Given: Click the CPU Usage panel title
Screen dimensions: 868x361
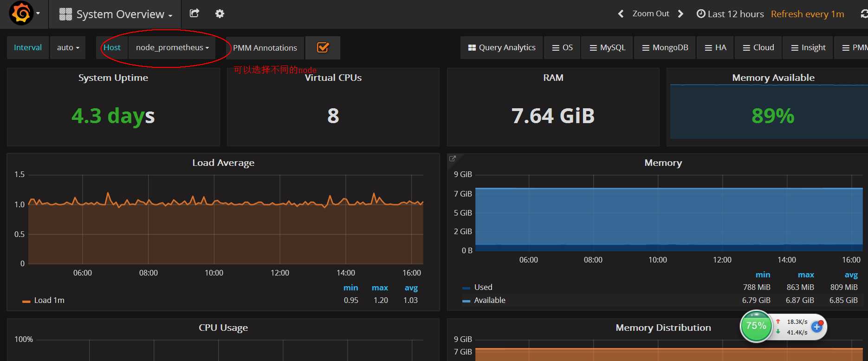Looking at the screenshot, I should [223, 328].
